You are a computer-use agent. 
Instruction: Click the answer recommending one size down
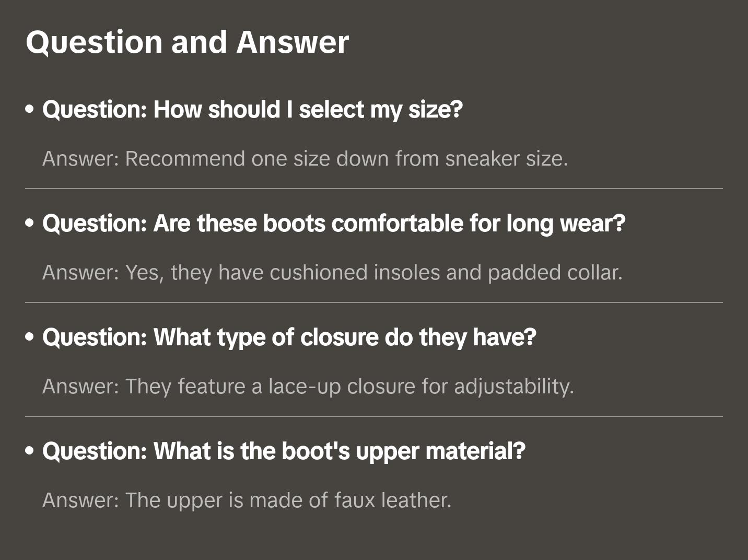point(305,159)
